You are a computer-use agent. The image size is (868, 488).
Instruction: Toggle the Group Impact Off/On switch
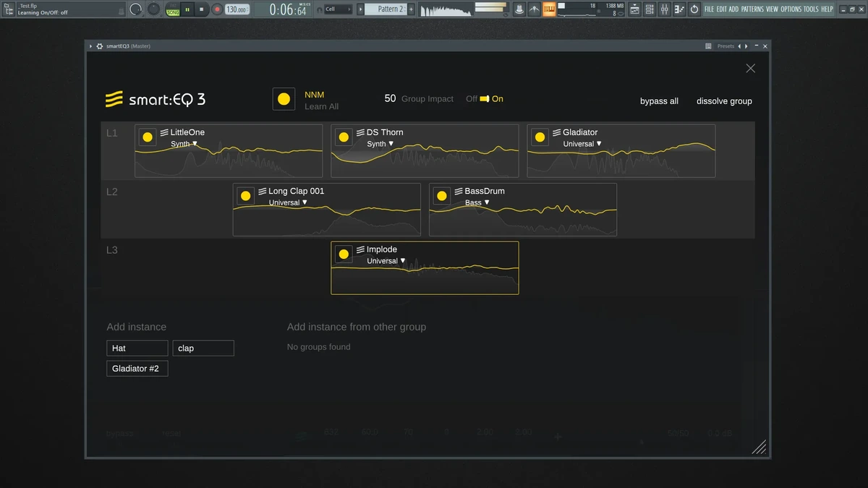click(x=485, y=99)
